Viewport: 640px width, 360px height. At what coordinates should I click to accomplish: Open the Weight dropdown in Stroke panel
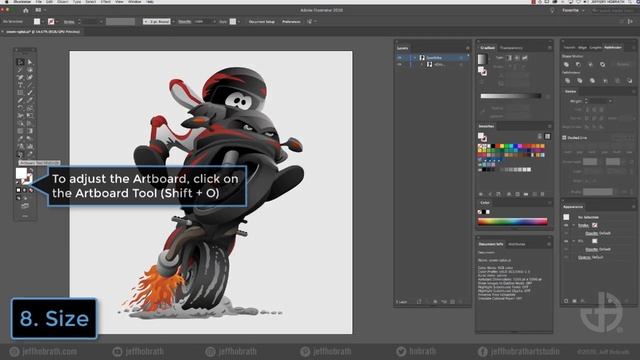pos(610,101)
